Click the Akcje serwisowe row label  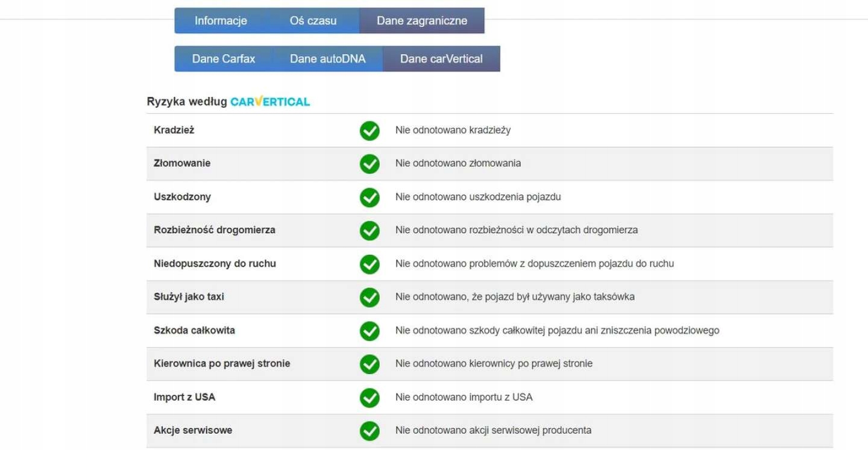pos(193,431)
